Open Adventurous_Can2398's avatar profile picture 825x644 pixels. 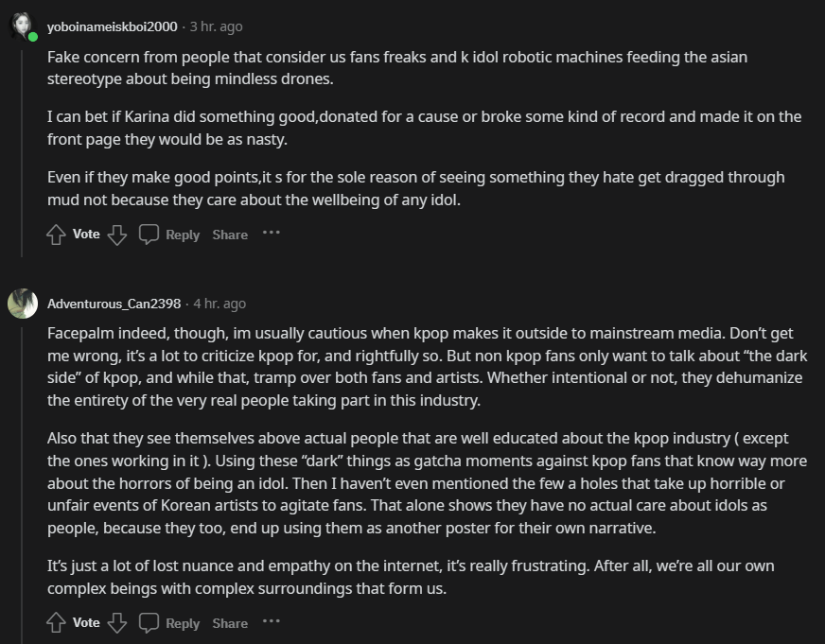click(23, 304)
